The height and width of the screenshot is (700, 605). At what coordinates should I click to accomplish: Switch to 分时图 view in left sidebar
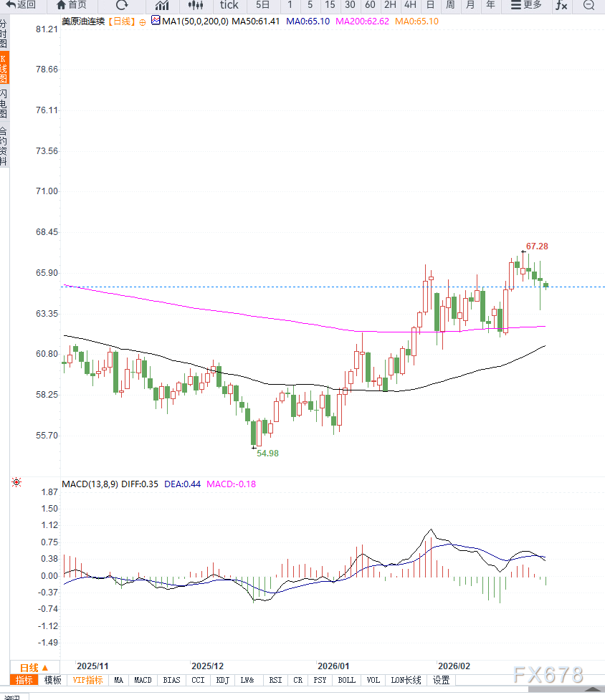tap(4, 34)
